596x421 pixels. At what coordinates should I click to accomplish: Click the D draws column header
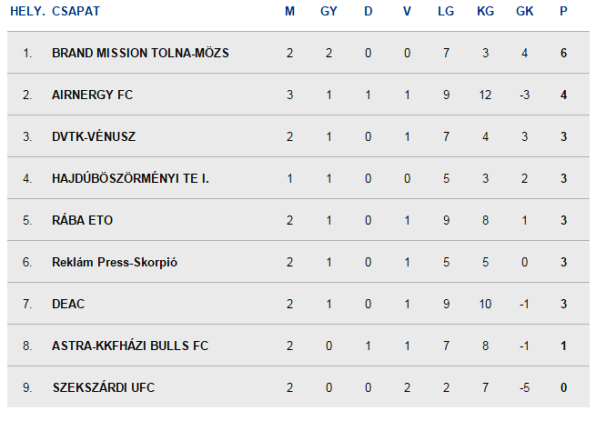point(368,11)
